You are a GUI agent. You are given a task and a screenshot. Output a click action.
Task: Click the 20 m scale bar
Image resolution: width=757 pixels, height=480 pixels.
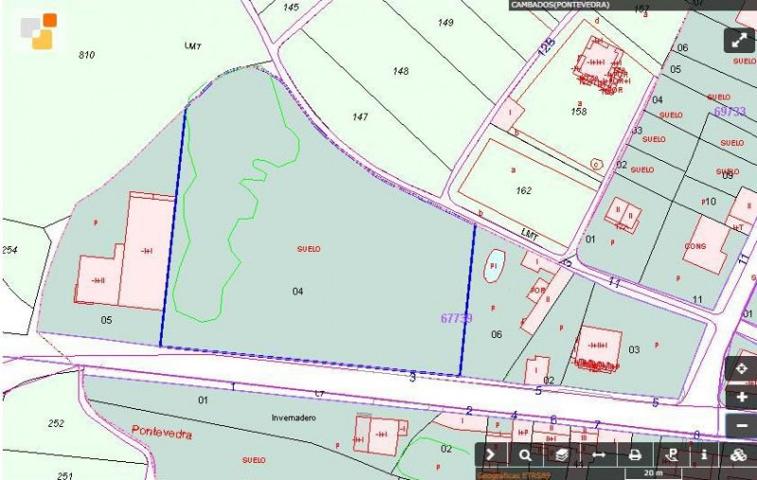[653, 472]
